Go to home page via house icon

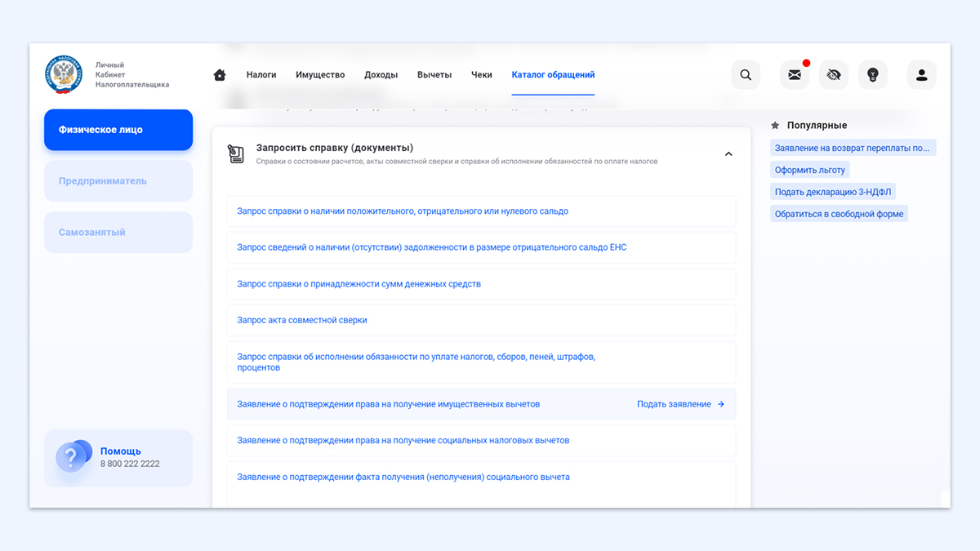click(220, 75)
